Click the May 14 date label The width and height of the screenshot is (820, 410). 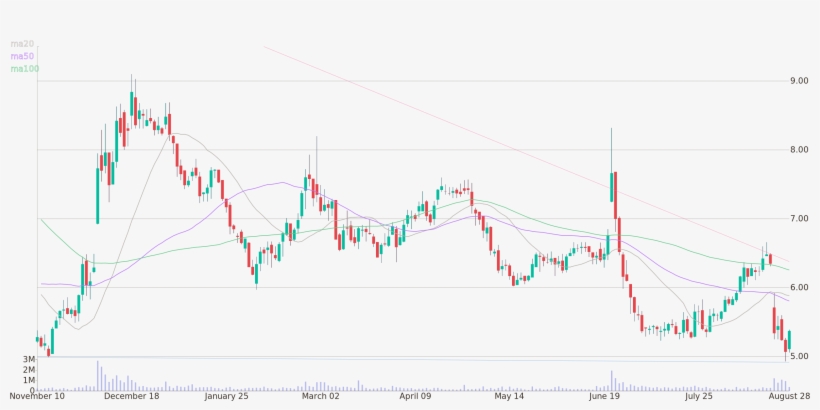[510, 397]
